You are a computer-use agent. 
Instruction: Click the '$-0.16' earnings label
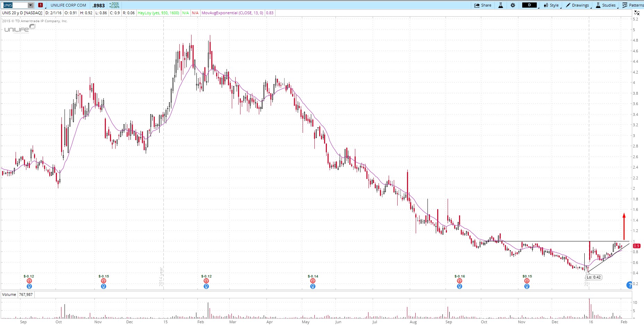(x=460, y=276)
